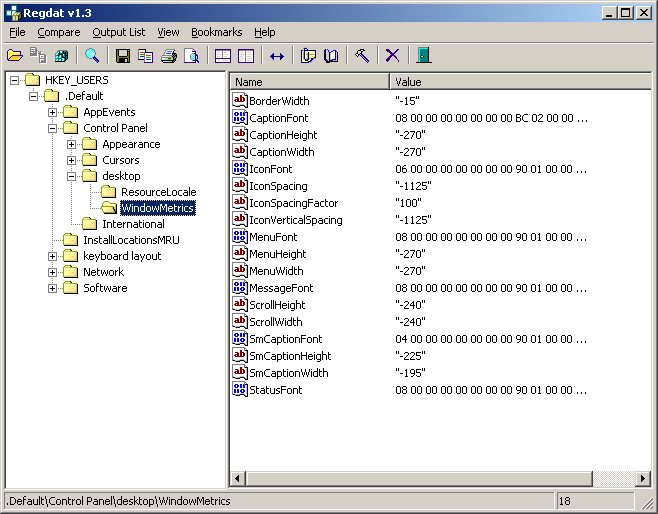Click the blue X delete icon
The height and width of the screenshot is (514, 658).
(x=393, y=55)
